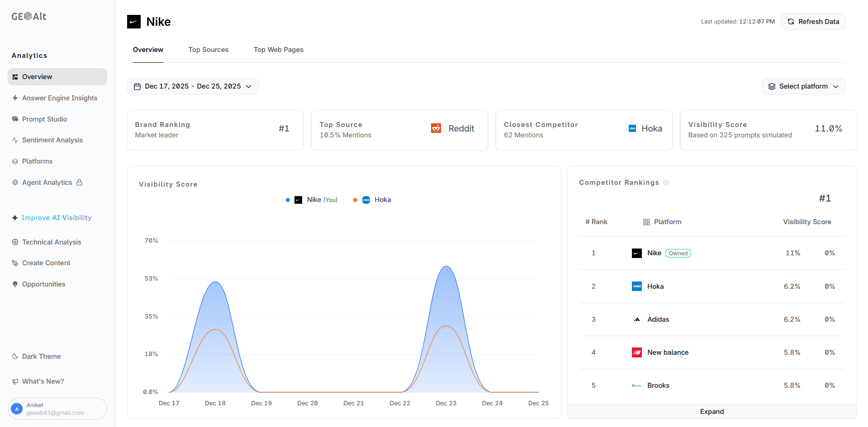Click the lock icon beside Agent Analytics
868x427 pixels.
[80, 183]
